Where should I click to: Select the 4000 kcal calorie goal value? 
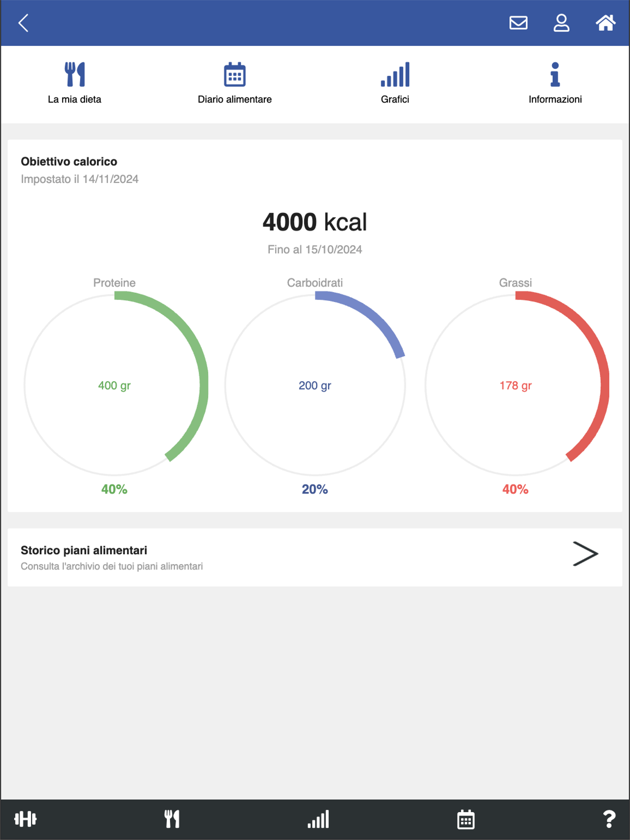coord(315,222)
